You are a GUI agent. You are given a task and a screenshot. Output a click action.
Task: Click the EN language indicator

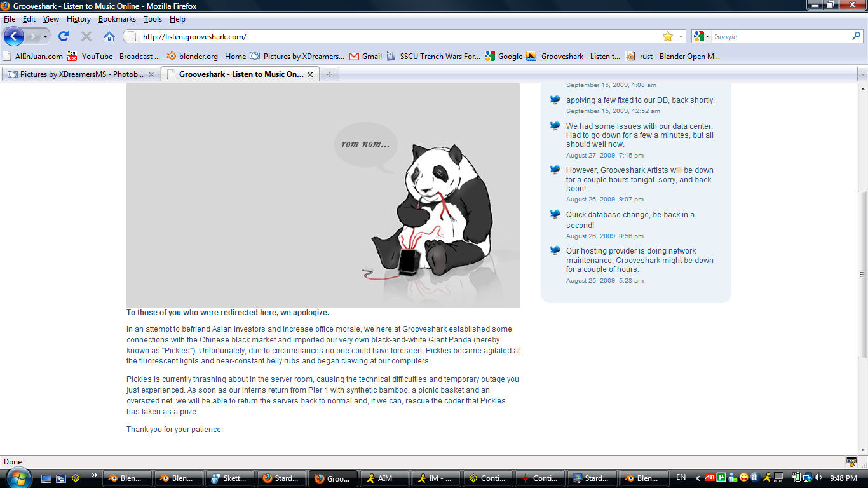tap(681, 478)
